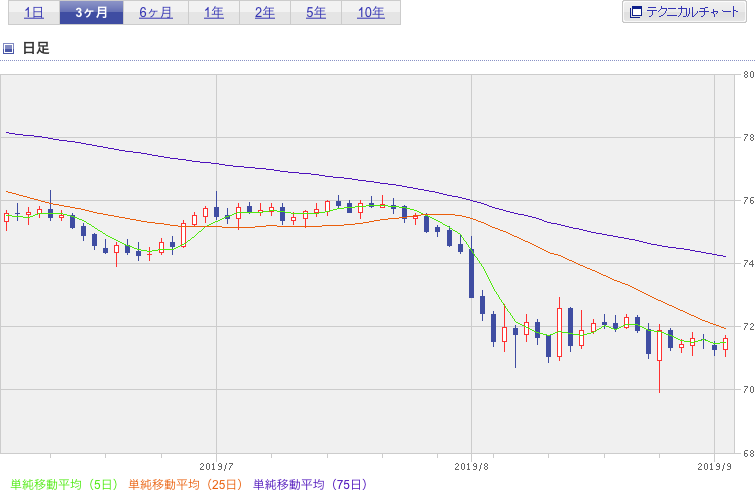Click the 単純移動平均（75日） legend label
The image size is (755, 493).
tap(310, 484)
